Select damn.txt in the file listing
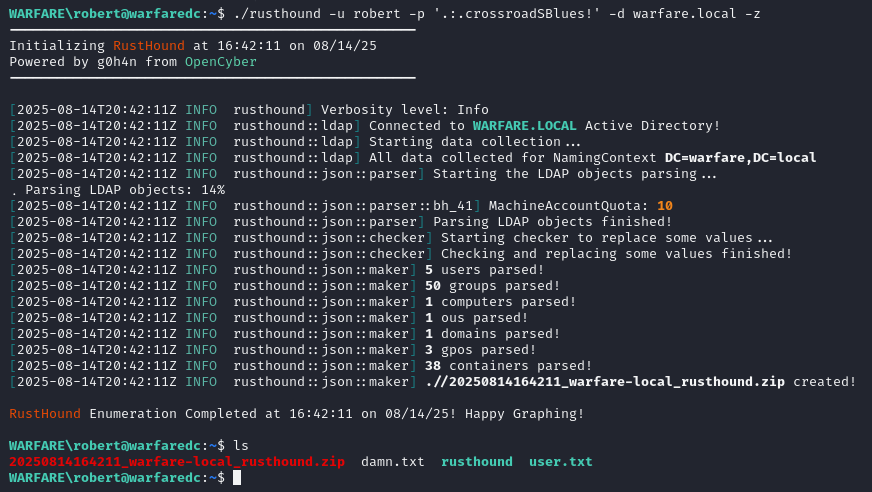Viewport: 872px width, 492px height. [392, 462]
